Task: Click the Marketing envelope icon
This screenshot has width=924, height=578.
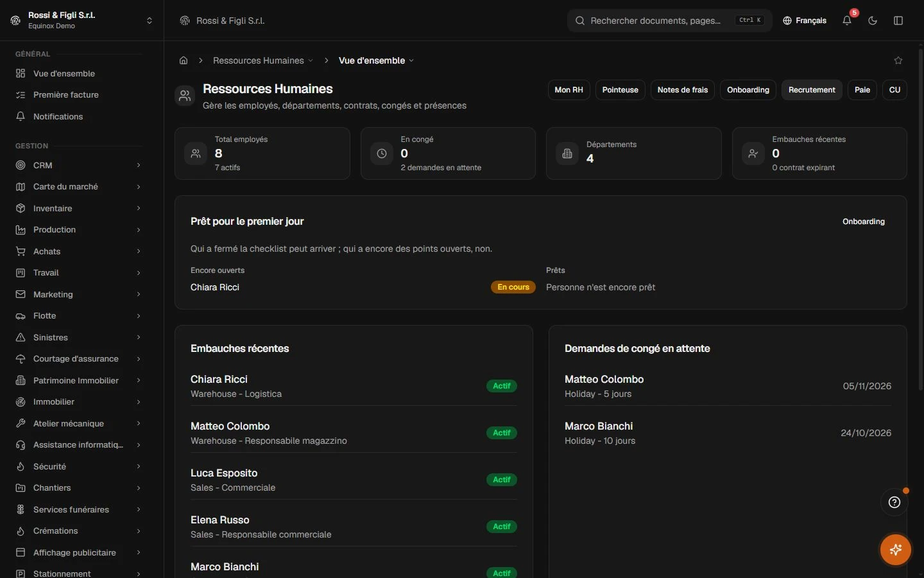Action: [21, 294]
